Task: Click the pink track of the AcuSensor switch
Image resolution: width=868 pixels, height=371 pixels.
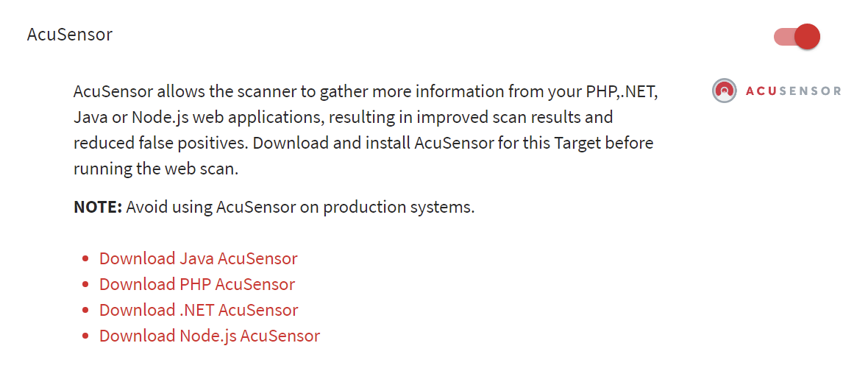Action: pyautogui.click(x=783, y=36)
